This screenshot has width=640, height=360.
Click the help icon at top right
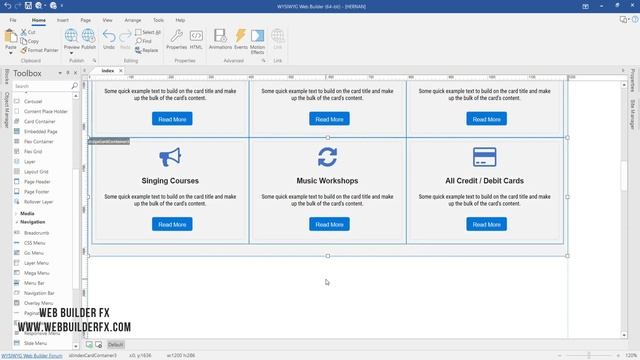635,19
